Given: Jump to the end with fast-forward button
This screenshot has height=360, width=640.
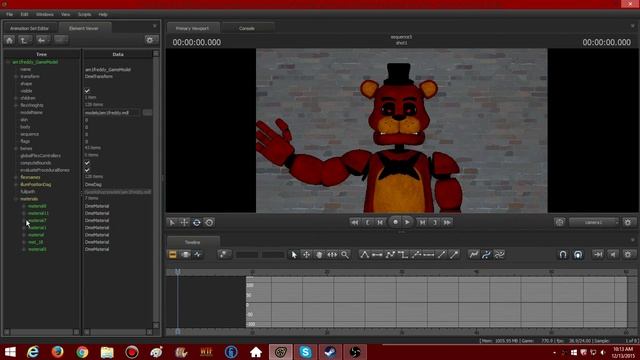Looking at the screenshot, I should pos(447,222).
